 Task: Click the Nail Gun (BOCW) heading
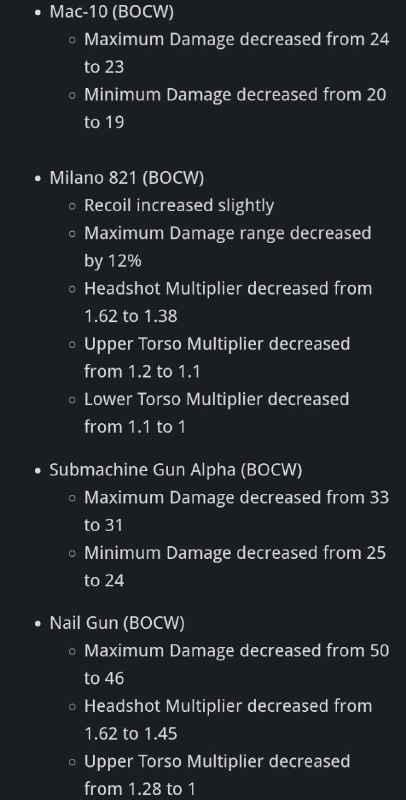click(117, 623)
